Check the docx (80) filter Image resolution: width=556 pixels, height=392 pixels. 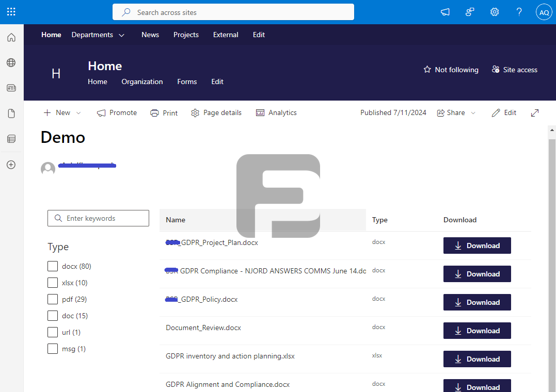(52, 266)
